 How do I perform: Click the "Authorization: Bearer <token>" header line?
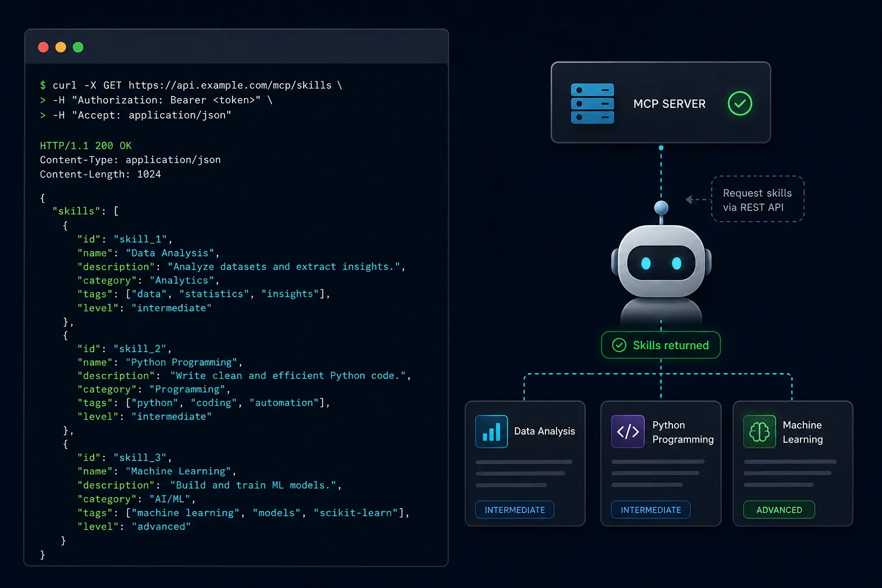156,100
